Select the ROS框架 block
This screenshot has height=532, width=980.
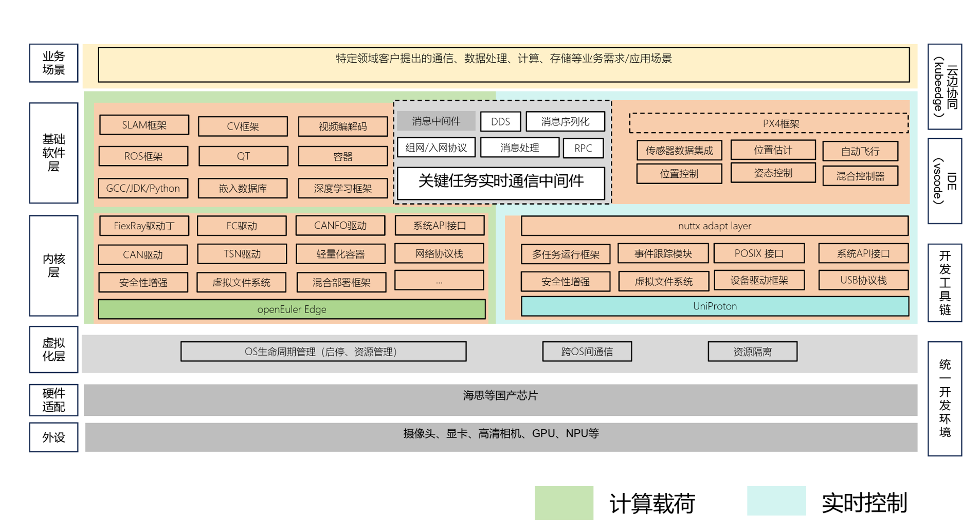click(x=143, y=156)
